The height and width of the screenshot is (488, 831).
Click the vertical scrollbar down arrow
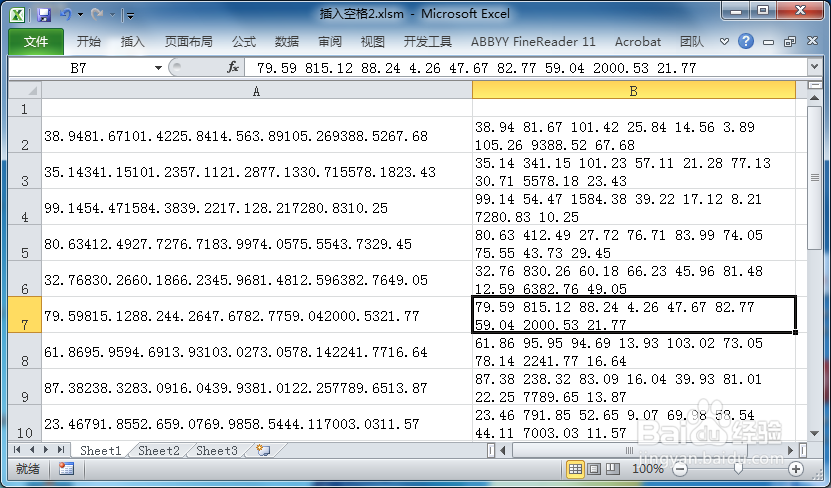point(815,433)
